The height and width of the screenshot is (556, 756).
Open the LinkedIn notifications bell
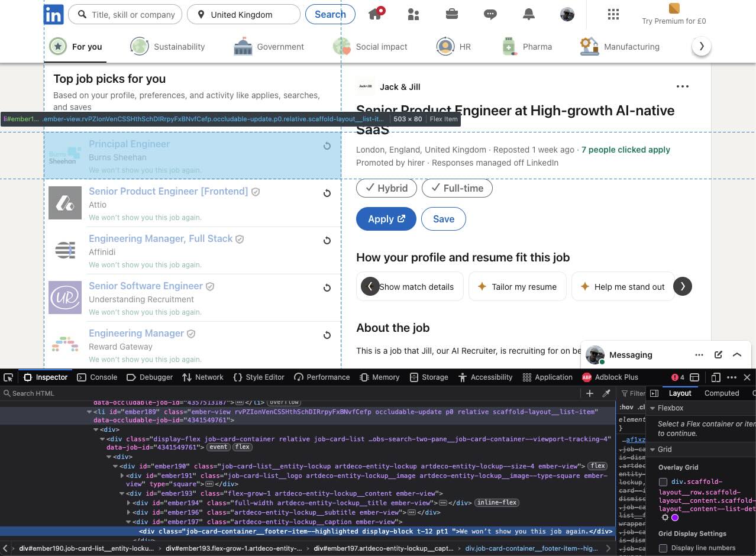point(528,14)
